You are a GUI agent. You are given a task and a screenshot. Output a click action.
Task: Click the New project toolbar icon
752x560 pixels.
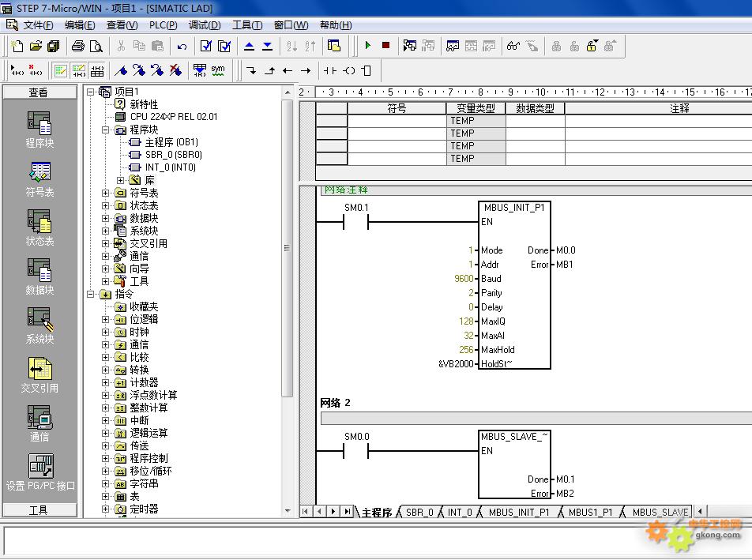[x=17, y=46]
